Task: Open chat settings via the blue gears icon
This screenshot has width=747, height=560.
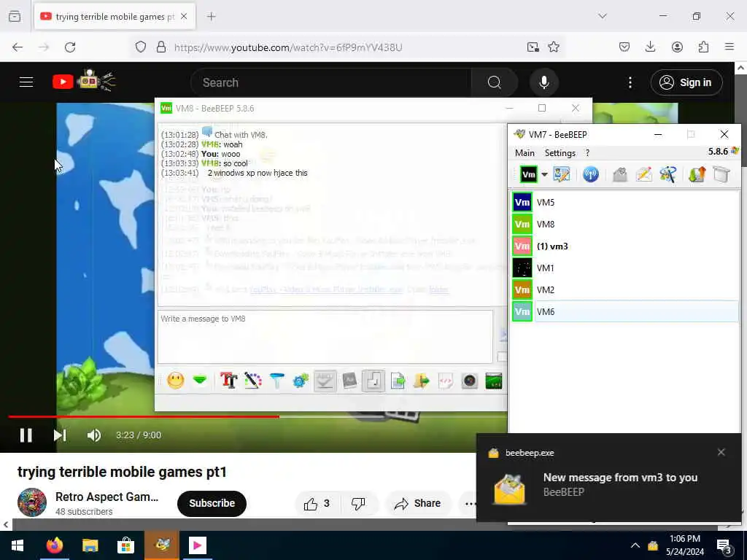Action: click(x=301, y=381)
